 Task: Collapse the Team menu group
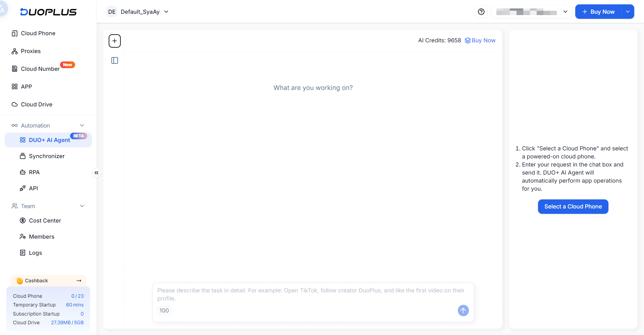[x=82, y=206]
